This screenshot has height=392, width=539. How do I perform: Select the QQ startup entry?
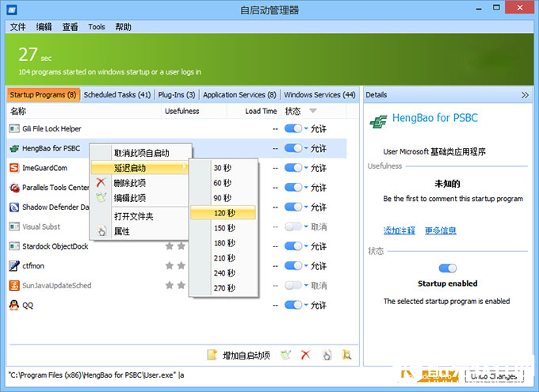click(177, 305)
